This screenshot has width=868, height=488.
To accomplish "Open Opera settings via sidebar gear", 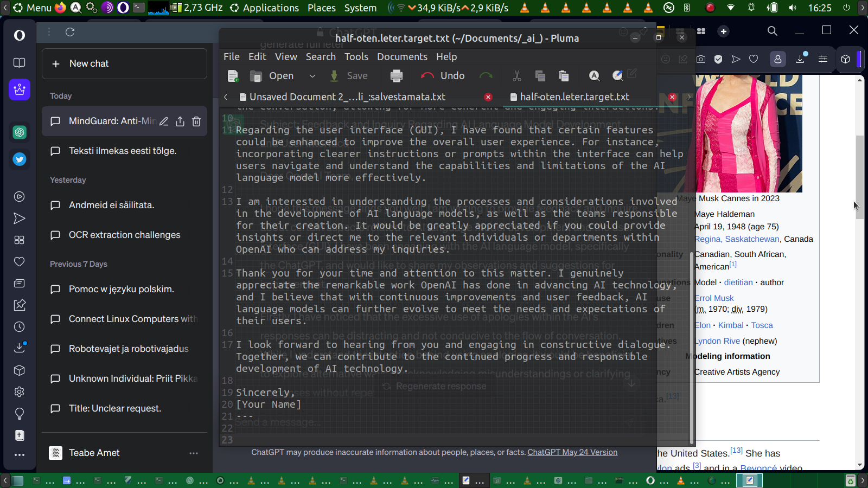I will (x=20, y=392).
